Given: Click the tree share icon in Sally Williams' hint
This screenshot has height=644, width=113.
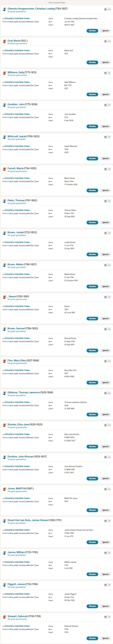Looking at the screenshot, I should coord(3,82).
